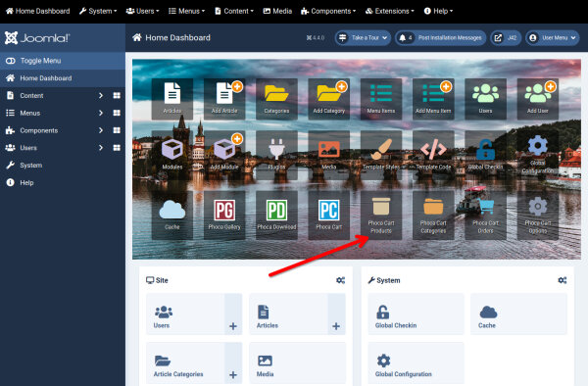
Task: Open the Media image icon in banner
Action: coord(329,155)
